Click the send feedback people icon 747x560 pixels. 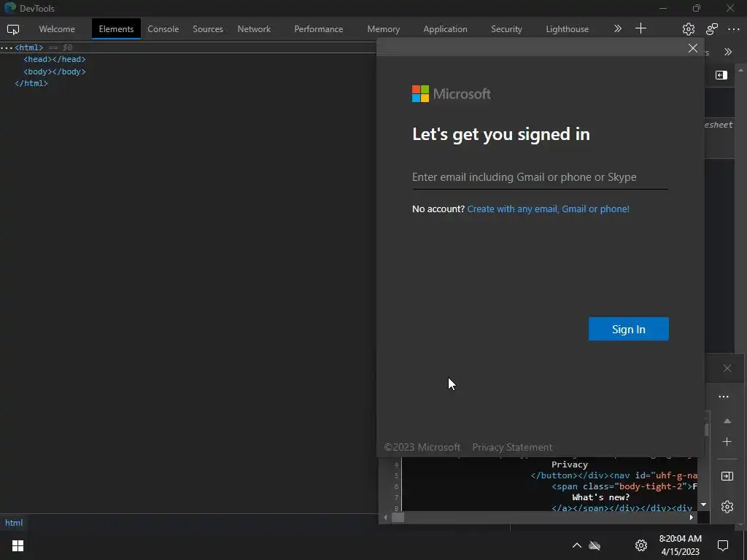pyautogui.click(x=712, y=29)
